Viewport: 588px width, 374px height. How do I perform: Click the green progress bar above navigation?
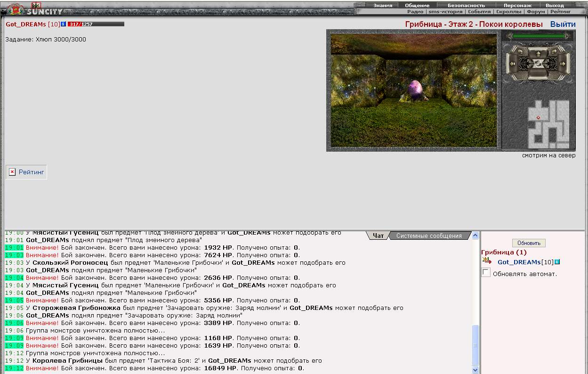point(538,36)
